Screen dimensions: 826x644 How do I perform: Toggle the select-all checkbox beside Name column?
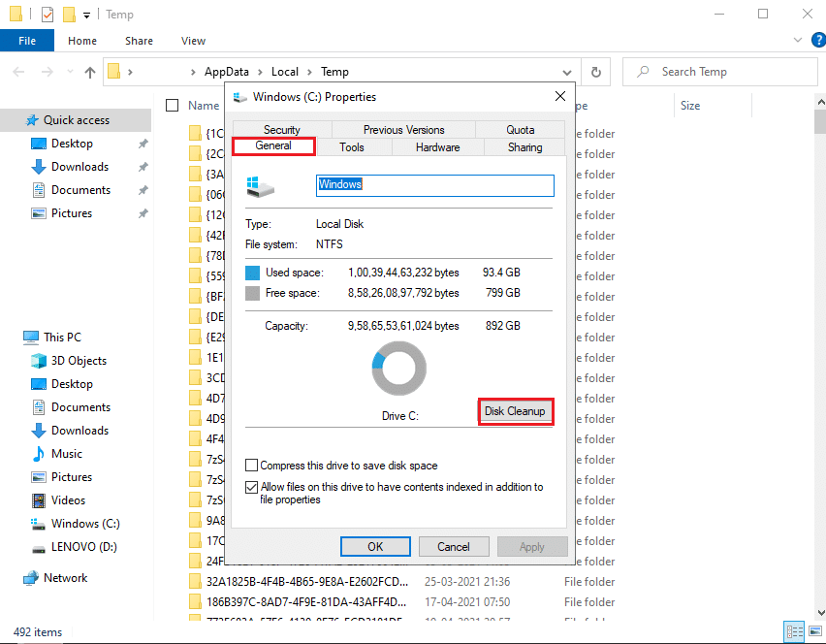tap(172, 105)
